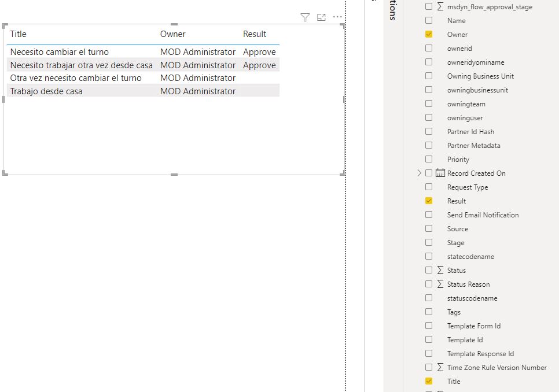Click sigma icon beside Time Zone Rule Version Number
The width and height of the screenshot is (559, 392).
tap(440, 367)
